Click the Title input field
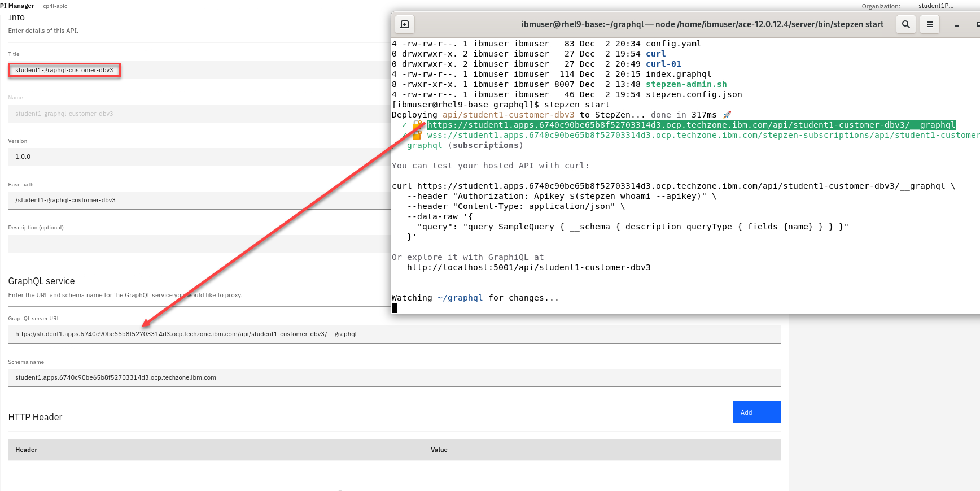Image resolution: width=980 pixels, height=491 pixels. click(198, 70)
